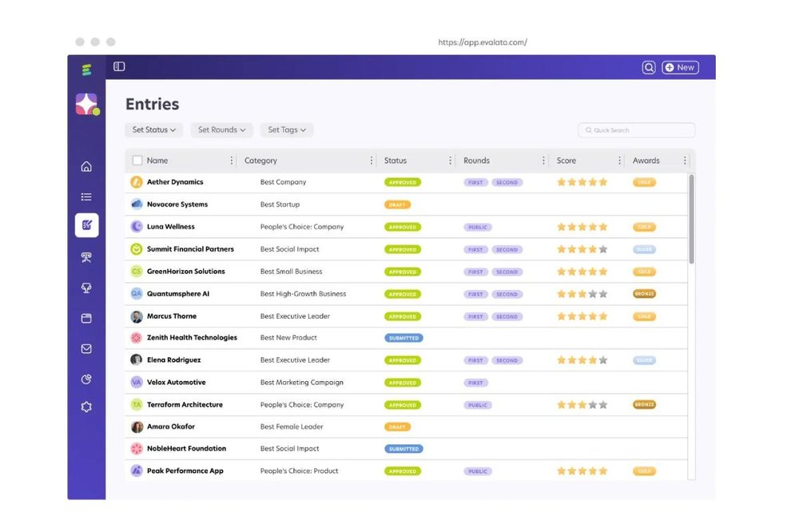Expand the Set Tags dropdown
The image size is (799, 532).
point(287,130)
